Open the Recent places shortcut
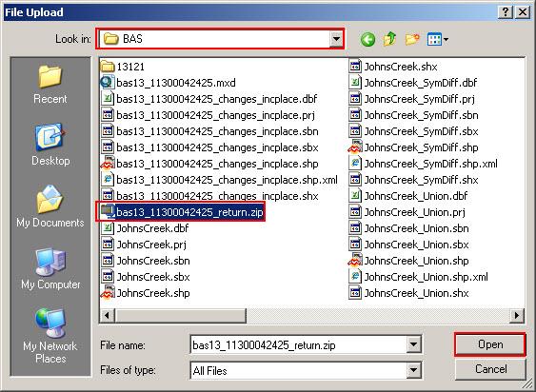Screen dimensions: 536x392 [x=50, y=85]
